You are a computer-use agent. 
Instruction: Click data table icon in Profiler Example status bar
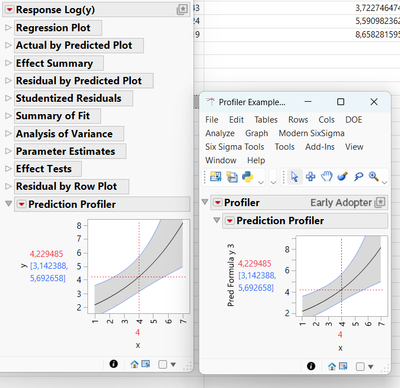[x=343, y=366]
